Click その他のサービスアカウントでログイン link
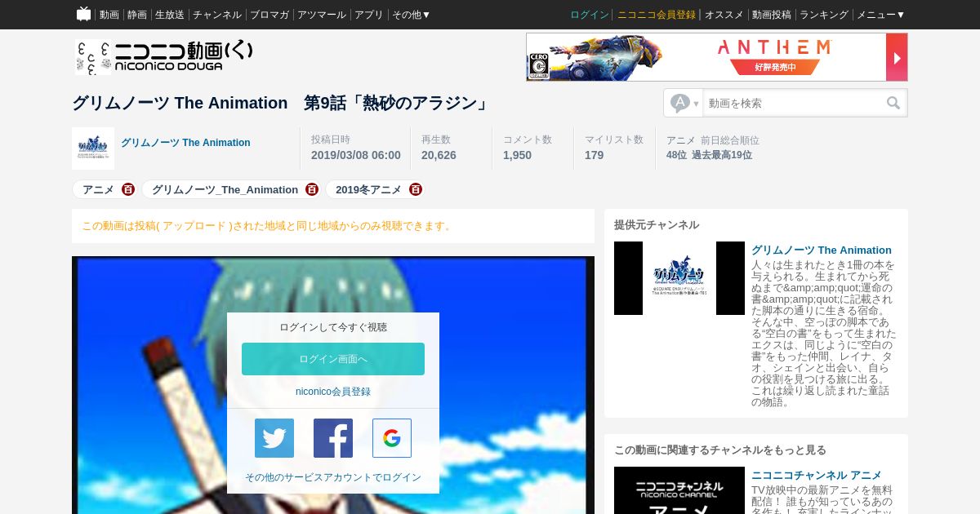This screenshot has width=980, height=514. click(x=333, y=477)
